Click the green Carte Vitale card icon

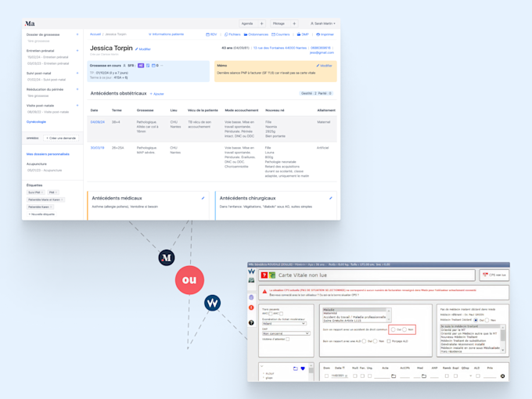point(272,275)
